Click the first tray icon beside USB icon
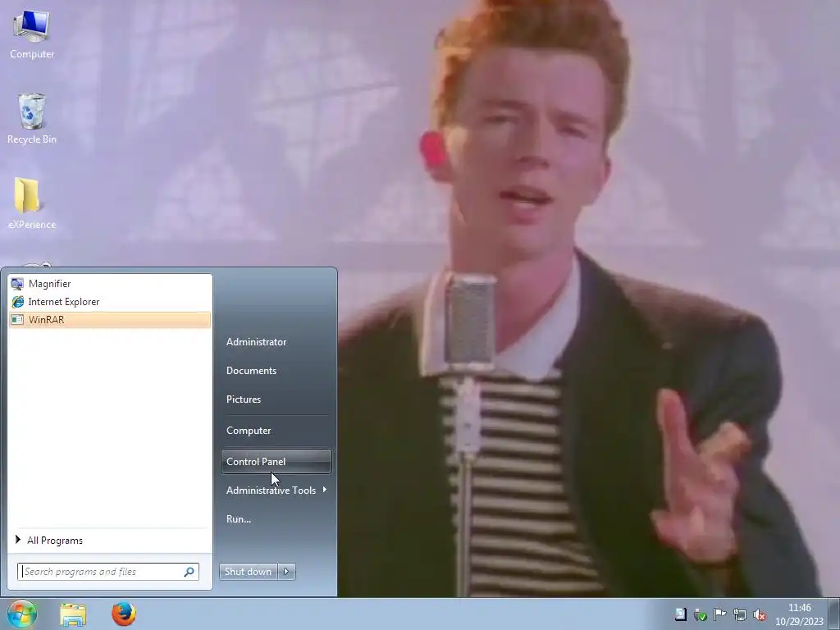The image size is (840, 630). click(680, 614)
